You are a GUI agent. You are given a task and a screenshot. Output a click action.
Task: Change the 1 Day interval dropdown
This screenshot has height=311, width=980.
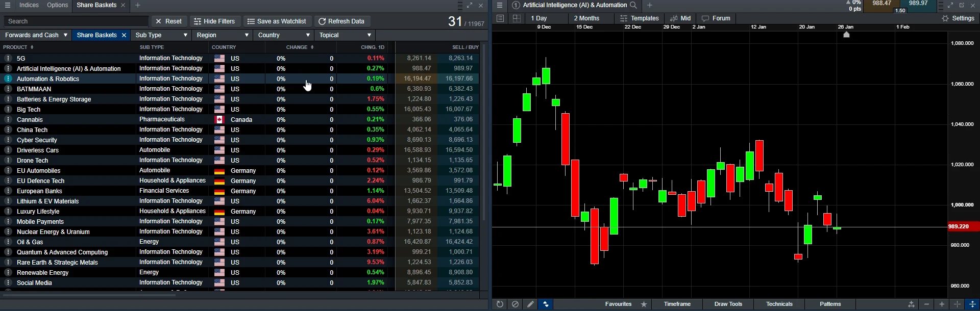coord(547,18)
